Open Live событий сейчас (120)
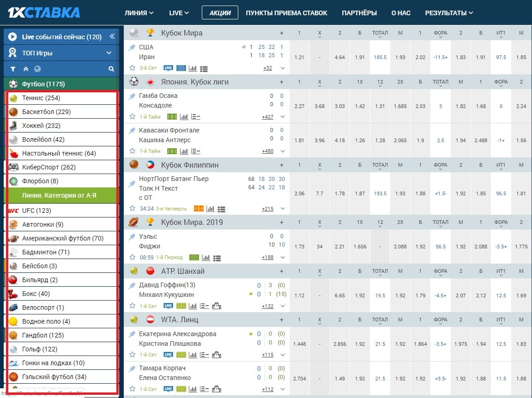Screen dimensions: 532x398 [62, 36]
